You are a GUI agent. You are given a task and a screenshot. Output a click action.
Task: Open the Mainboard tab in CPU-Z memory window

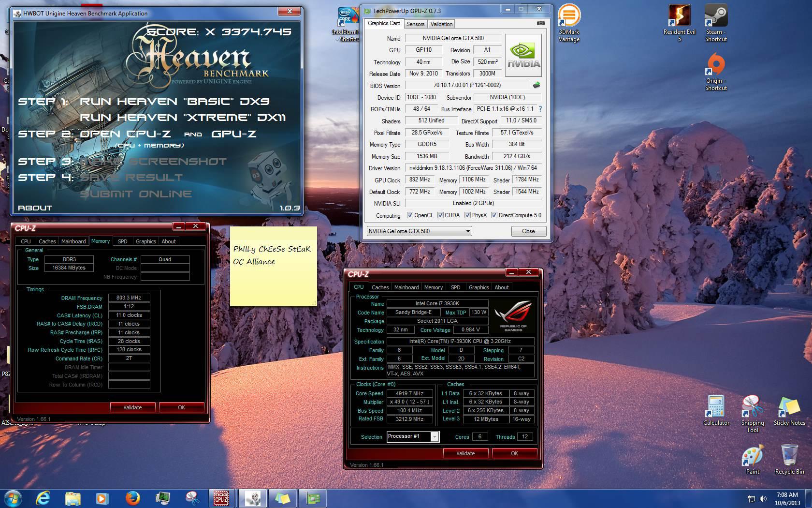(x=73, y=241)
